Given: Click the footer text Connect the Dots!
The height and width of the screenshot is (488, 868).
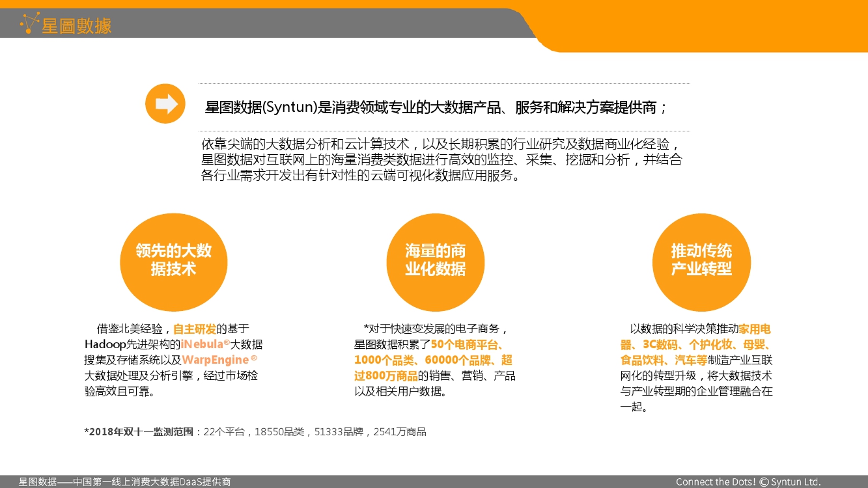Looking at the screenshot, I should 716,482.
